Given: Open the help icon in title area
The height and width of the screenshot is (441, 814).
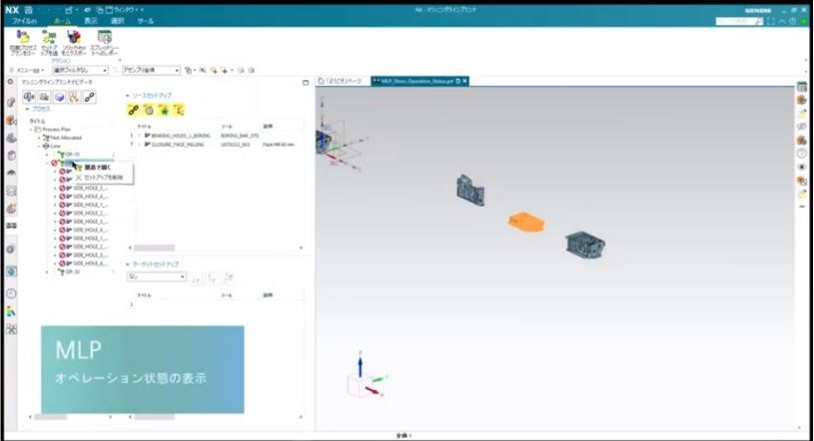Looking at the screenshot, I should click(x=793, y=21).
